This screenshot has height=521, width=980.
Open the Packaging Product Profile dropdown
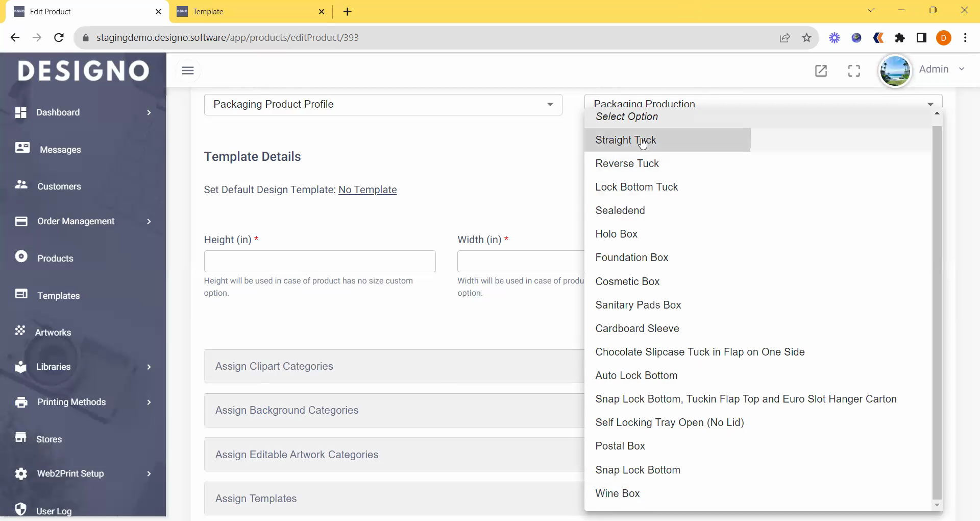tap(383, 105)
